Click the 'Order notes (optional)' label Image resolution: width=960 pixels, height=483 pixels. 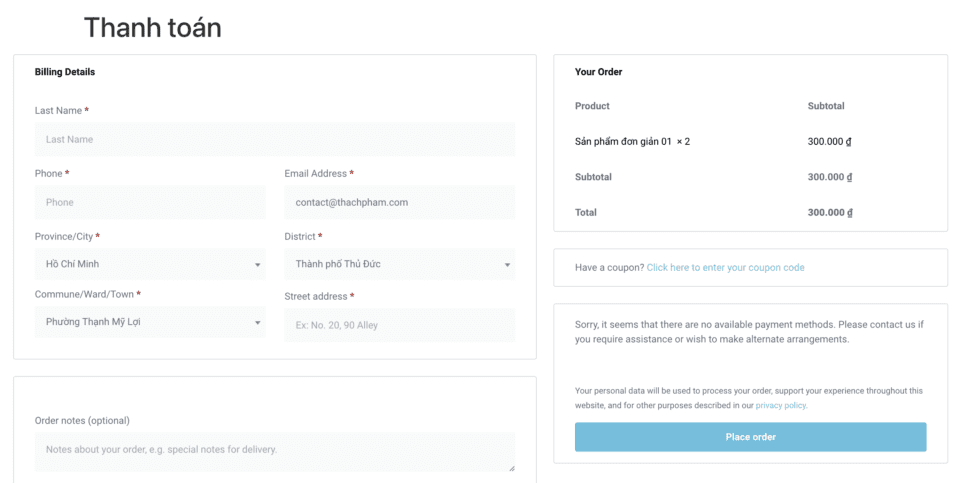point(82,420)
